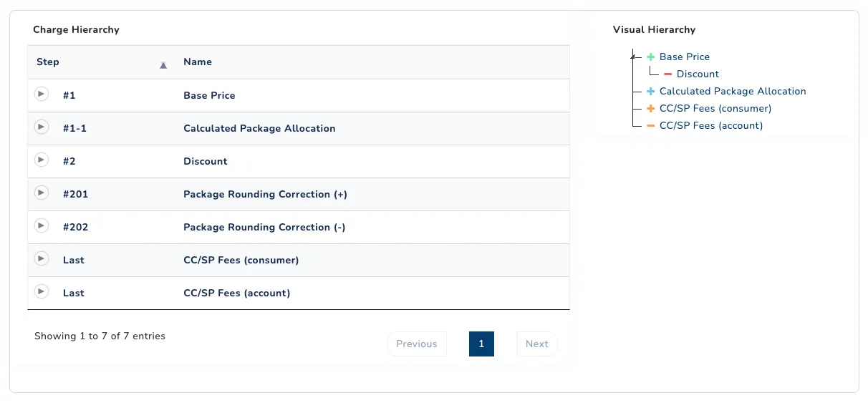Expand the #202 Package Rounding Correction row
The height and width of the screenshot is (403, 868).
42,225
